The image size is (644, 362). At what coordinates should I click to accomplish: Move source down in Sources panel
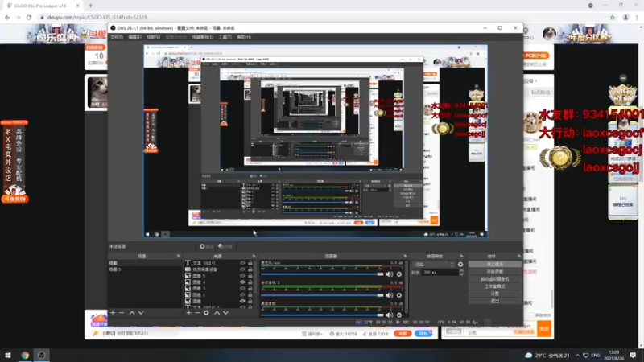(226, 313)
